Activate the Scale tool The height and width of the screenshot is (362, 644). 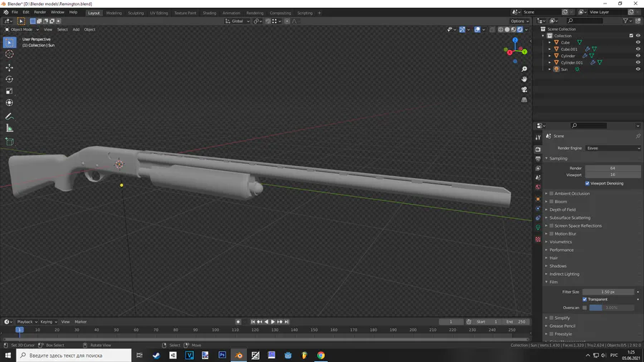pos(9,91)
